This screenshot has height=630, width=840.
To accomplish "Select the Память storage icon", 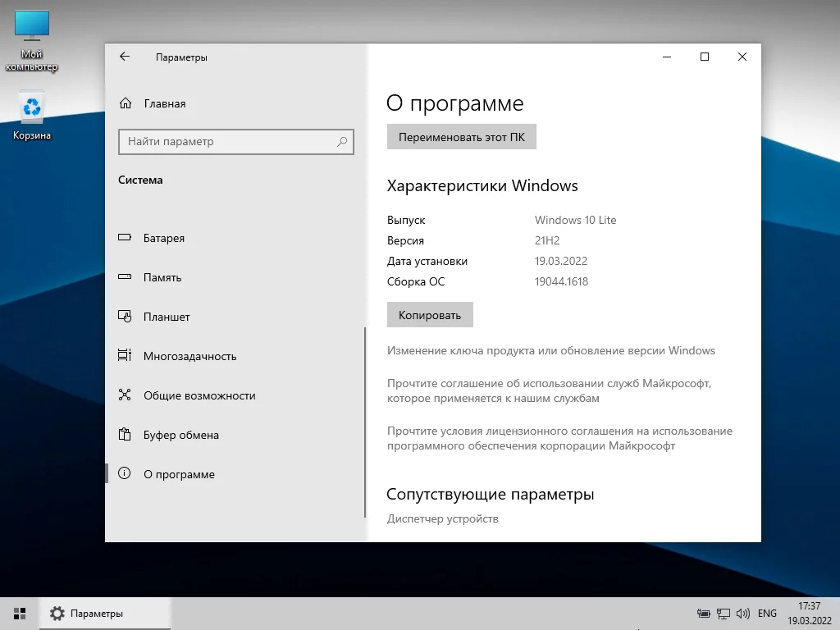I will [125, 277].
